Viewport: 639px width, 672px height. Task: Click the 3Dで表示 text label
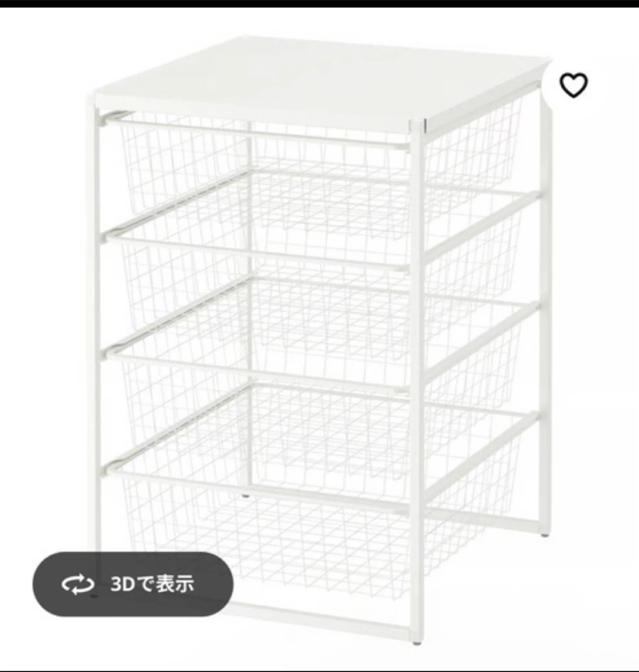(152, 584)
